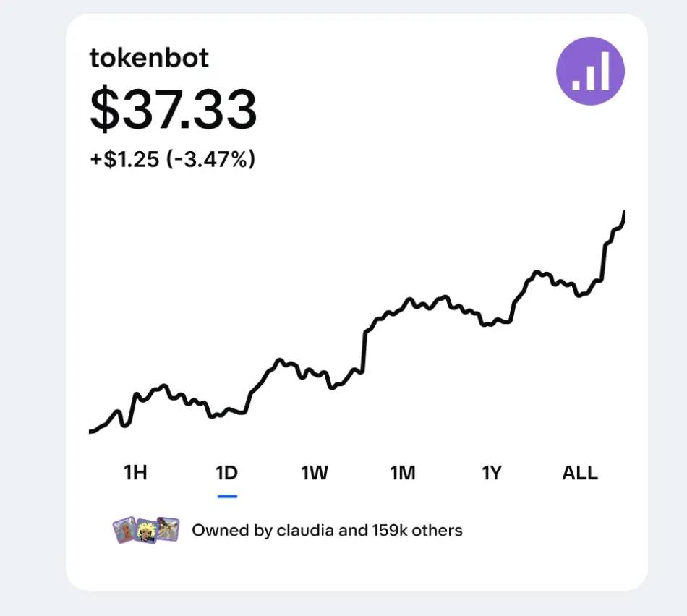The height and width of the screenshot is (616, 687).
Task: Switch chart to 1H timeframe
Action: coord(135,474)
